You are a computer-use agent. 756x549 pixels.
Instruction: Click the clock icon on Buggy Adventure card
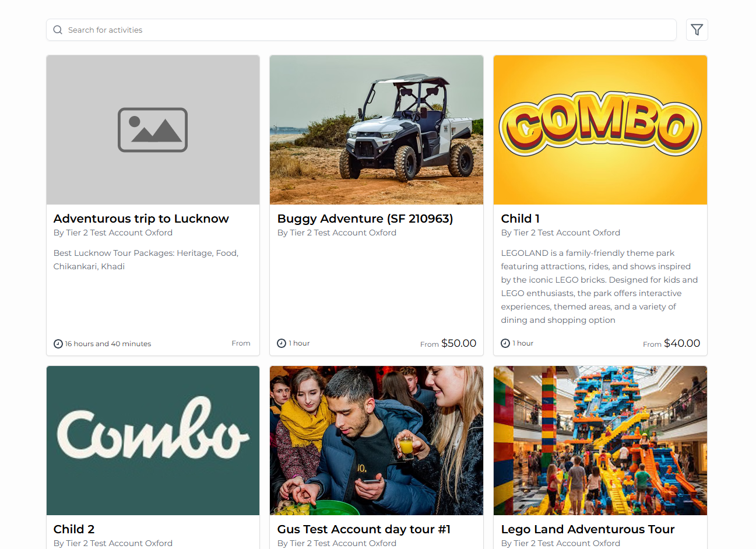pyautogui.click(x=282, y=343)
